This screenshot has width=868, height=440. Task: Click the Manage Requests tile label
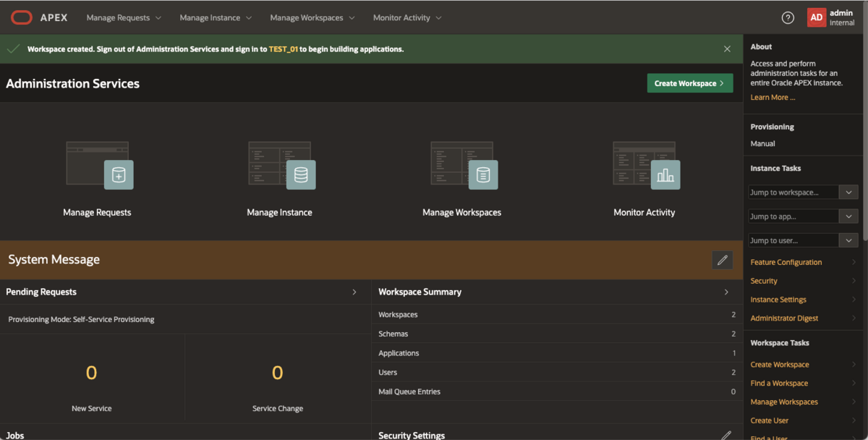point(97,213)
